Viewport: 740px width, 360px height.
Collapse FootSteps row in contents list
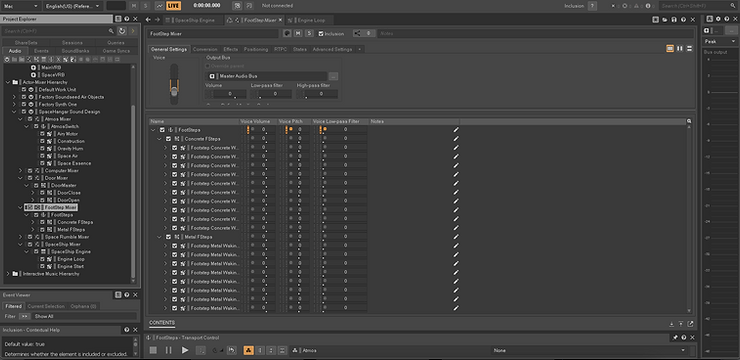(x=153, y=130)
